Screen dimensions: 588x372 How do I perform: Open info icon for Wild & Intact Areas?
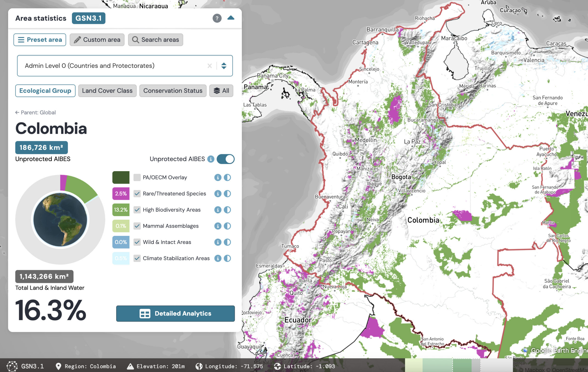tap(218, 242)
